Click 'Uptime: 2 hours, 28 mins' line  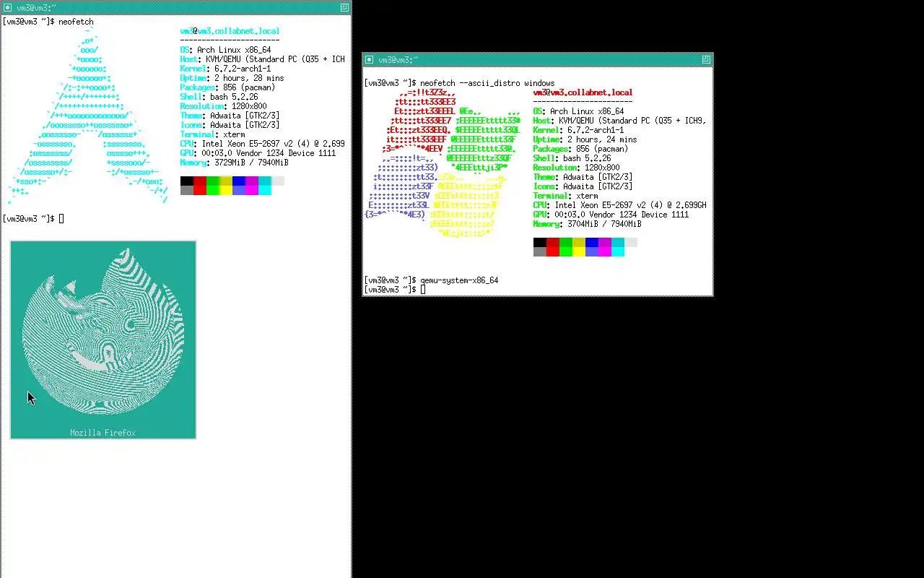click(232, 78)
